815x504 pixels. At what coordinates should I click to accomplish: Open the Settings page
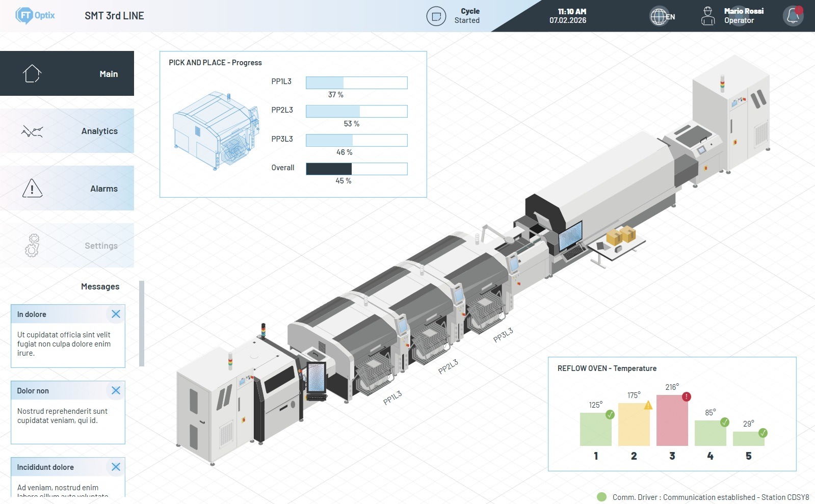coord(67,246)
